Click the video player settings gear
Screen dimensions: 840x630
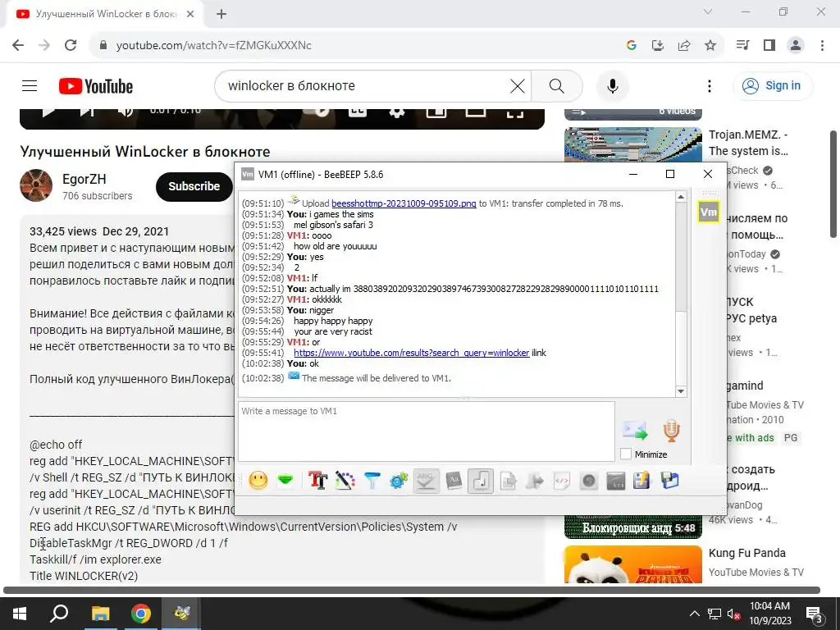pyautogui.click(x=397, y=111)
